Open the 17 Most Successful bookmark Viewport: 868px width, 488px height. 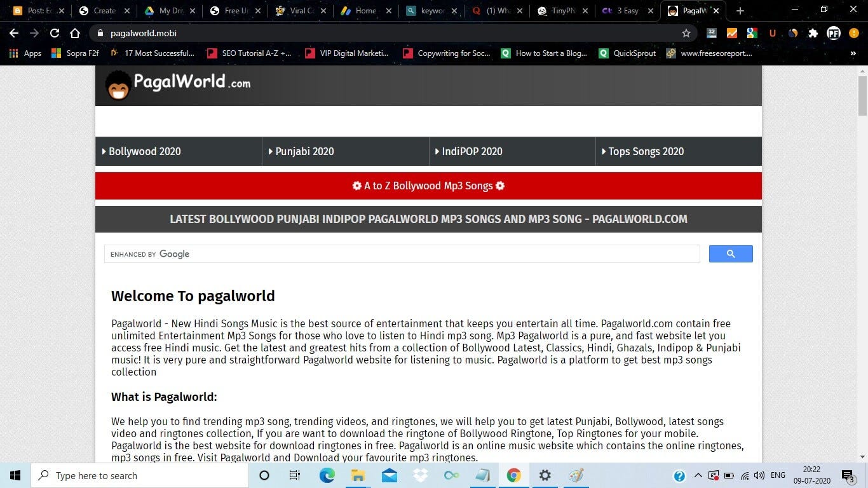point(153,53)
